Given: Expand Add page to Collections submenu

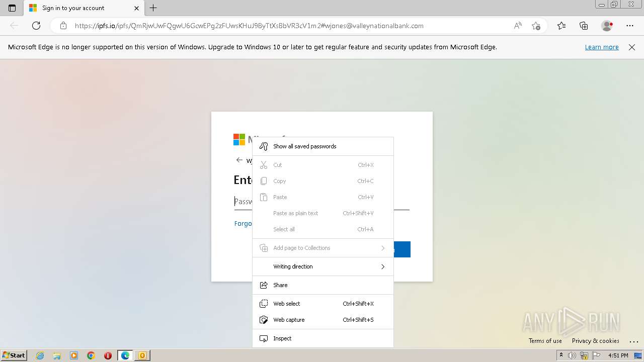Looking at the screenshot, I should (323, 248).
